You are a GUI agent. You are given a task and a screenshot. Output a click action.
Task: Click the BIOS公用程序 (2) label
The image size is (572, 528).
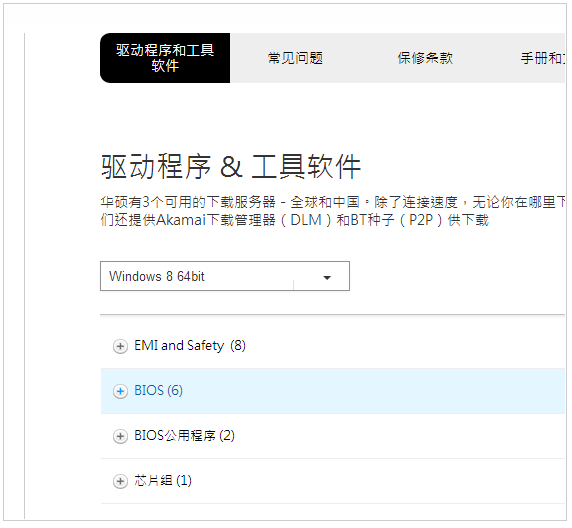click(x=184, y=435)
